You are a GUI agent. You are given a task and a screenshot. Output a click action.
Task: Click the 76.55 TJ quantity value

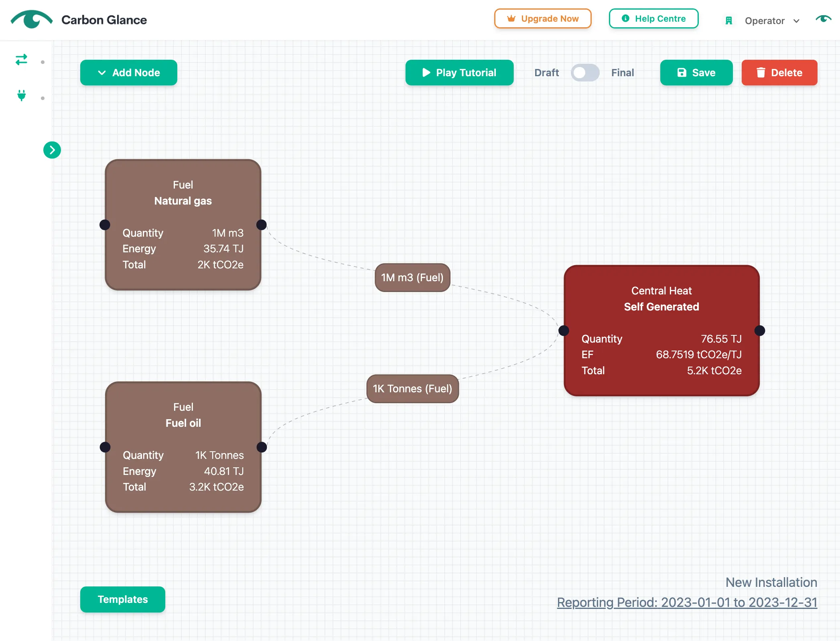pyautogui.click(x=721, y=339)
